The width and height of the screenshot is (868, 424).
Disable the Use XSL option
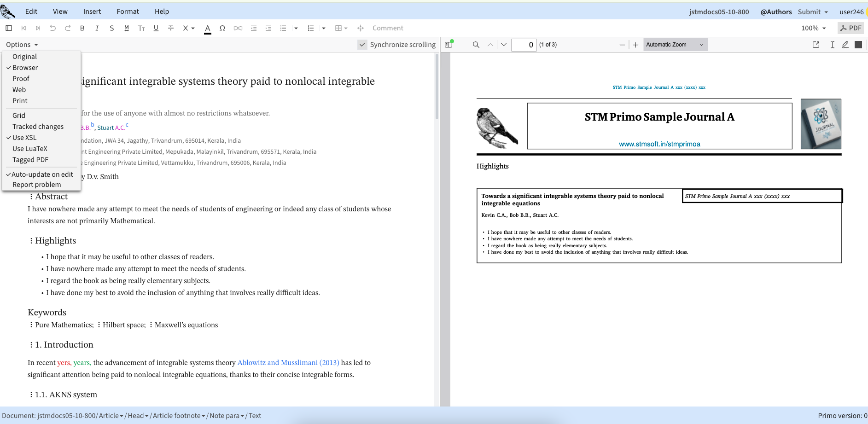tap(24, 138)
